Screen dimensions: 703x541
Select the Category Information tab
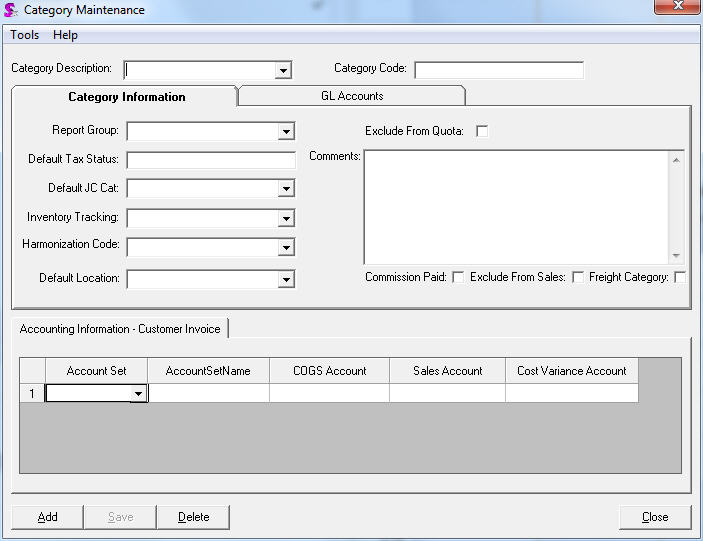click(x=126, y=97)
